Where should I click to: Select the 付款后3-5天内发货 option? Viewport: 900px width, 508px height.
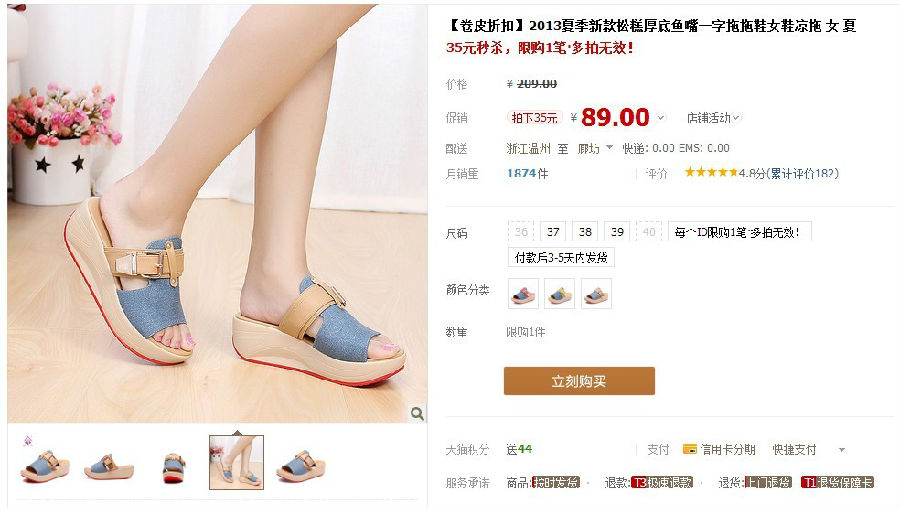click(561, 257)
